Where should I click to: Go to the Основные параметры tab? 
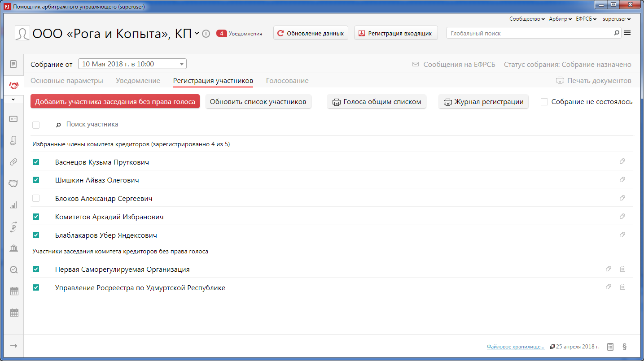(67, 81)
